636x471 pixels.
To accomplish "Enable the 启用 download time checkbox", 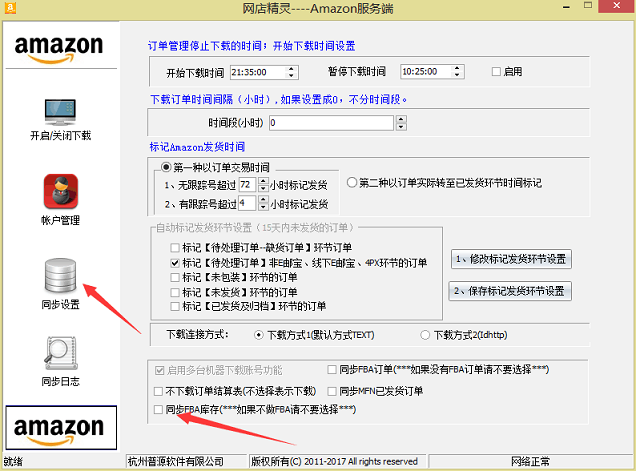I will [x=496, y=72].
